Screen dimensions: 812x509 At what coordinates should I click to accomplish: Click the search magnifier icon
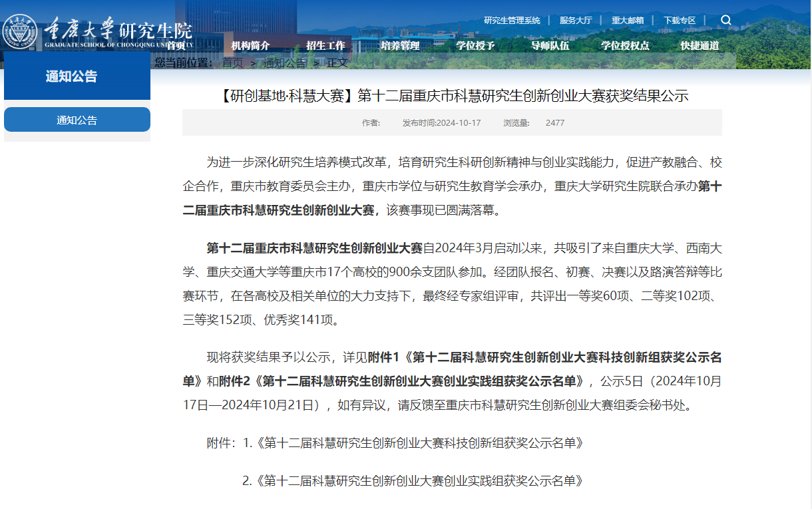[x=725, y=20]
